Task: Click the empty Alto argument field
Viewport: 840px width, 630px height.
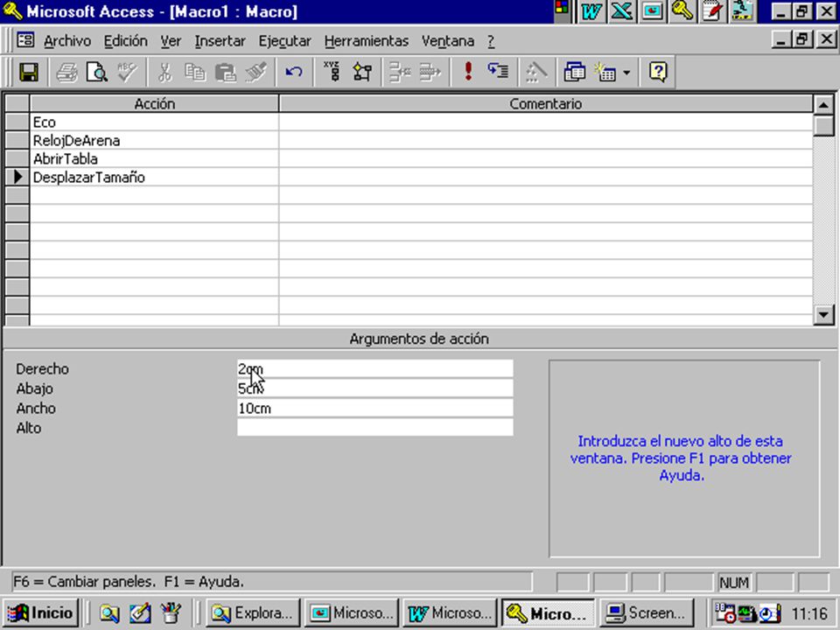Action: click(375, 428)
